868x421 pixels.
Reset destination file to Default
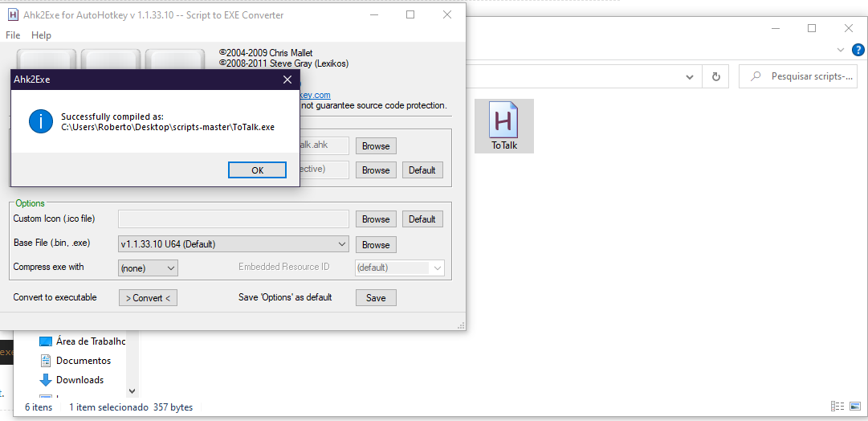[x=422, y=170]
